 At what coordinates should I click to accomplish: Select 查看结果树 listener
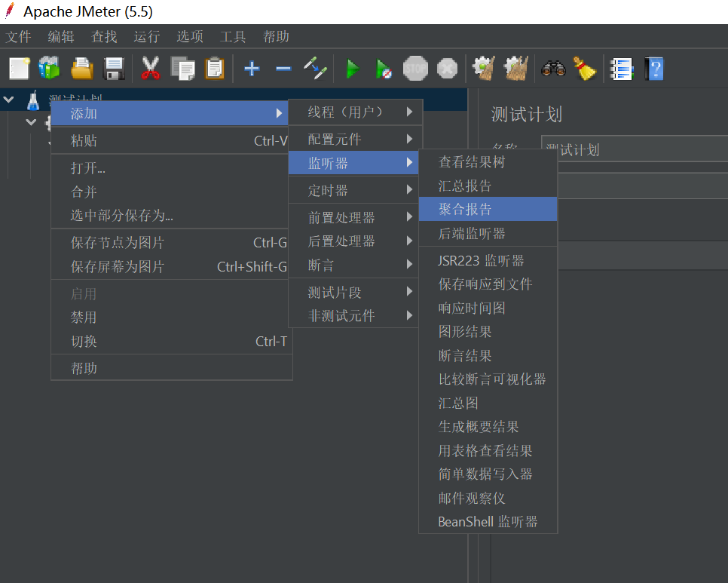[x=488, y=161]
